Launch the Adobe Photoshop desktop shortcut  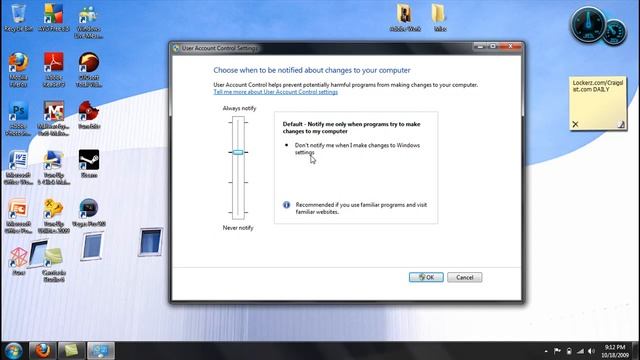[18, 118]
